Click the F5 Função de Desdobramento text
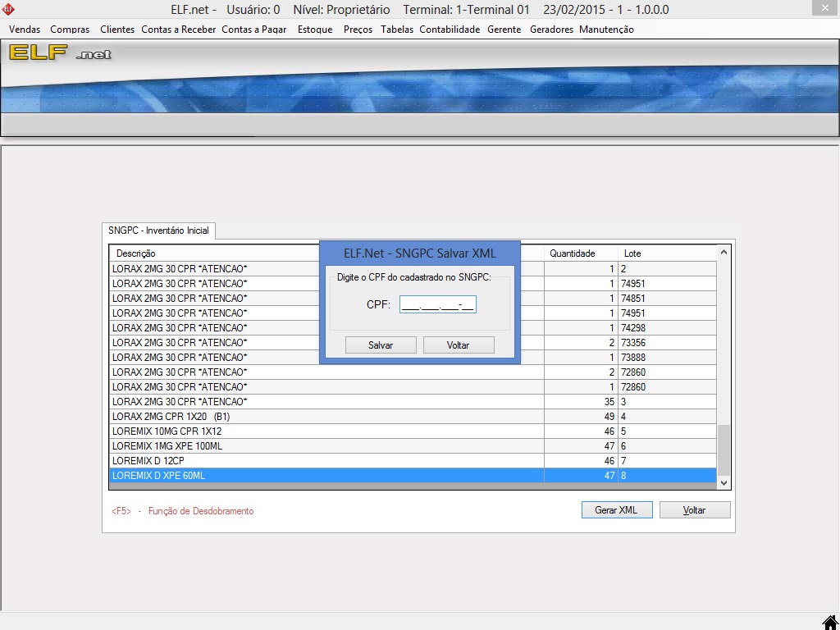The height and width of the screenshot is (630, 840). tap(183, 511)
